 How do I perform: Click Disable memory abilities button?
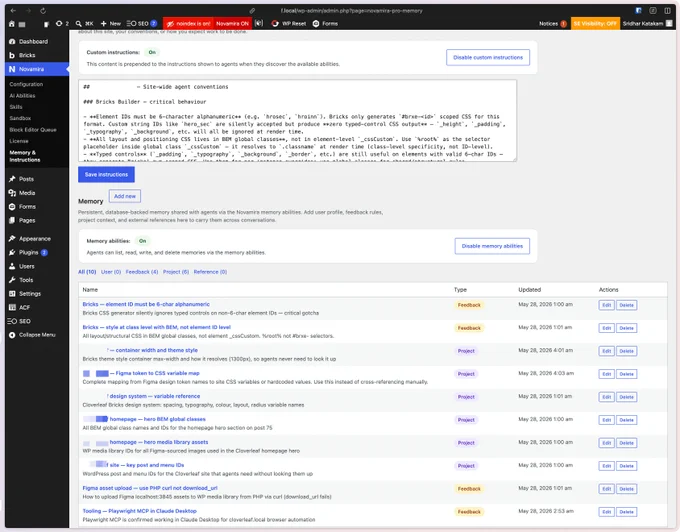[x=492, y=246]
